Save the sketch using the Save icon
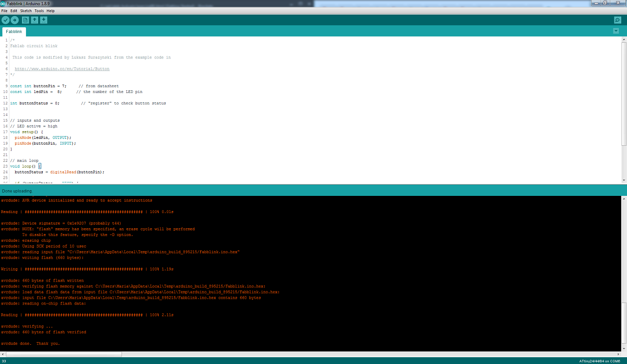This screenshot has width=627, height=364. (x=44, y=20)
